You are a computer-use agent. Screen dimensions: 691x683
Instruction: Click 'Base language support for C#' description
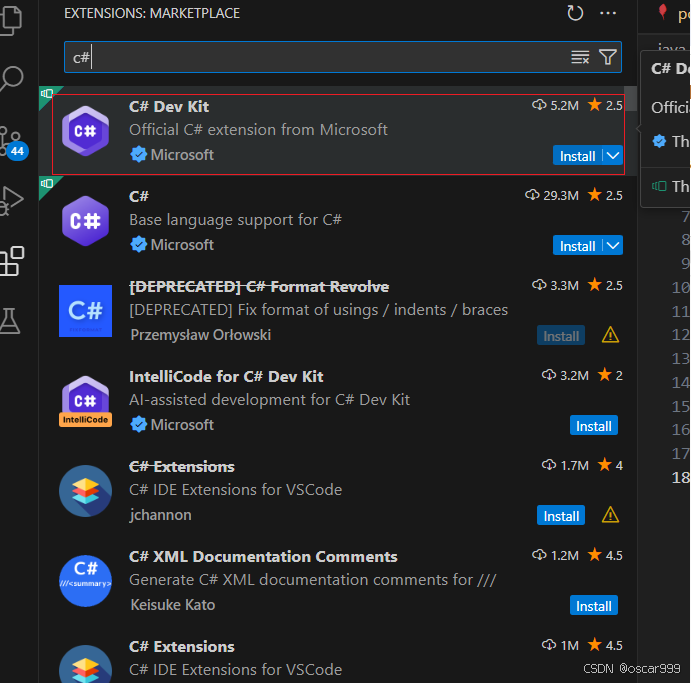coord(235,219)
